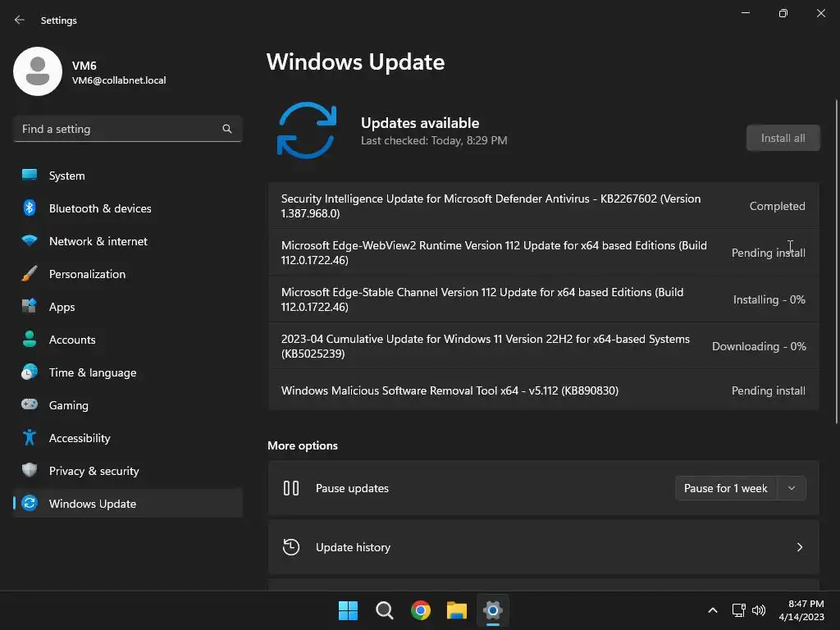Click the Security Intelligence Update KB2267602 row

[x=543, y=206]
